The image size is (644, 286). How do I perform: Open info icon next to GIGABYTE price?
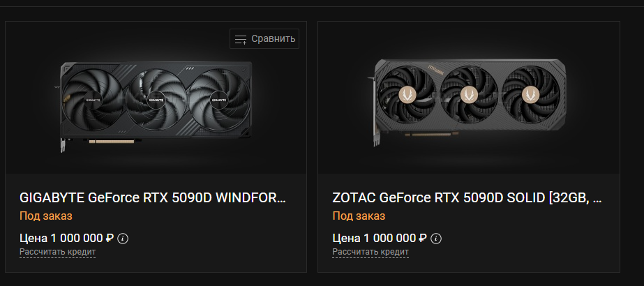[123, 238]
